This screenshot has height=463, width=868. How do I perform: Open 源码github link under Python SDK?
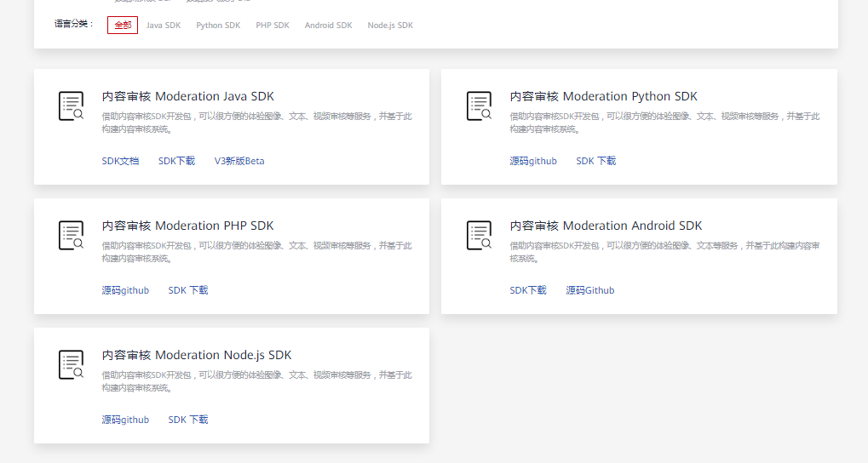tap(533, 161)
